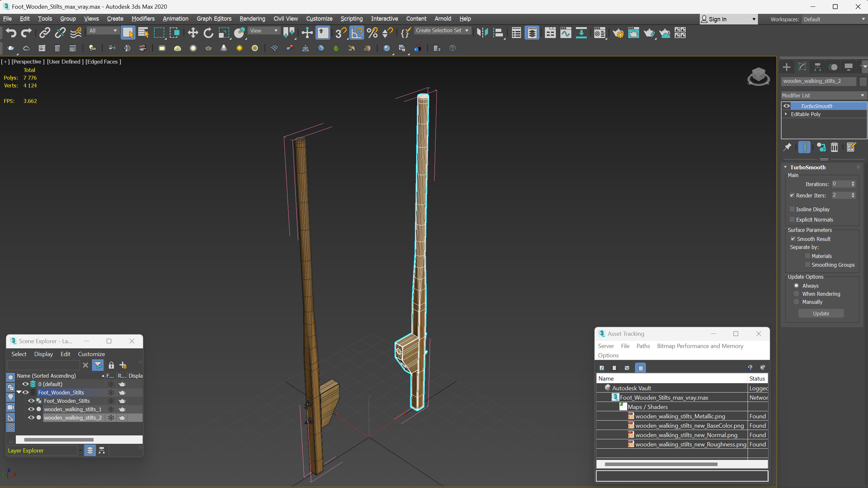Click the viewport ViewCube
The height and width of the screenshot is (488, 868).
coord(758,76)
